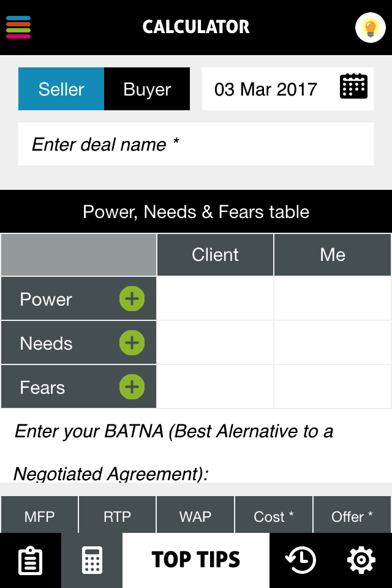Select the Me Fears table cell
Screen dimensions: 392x588
pos(333,386)
